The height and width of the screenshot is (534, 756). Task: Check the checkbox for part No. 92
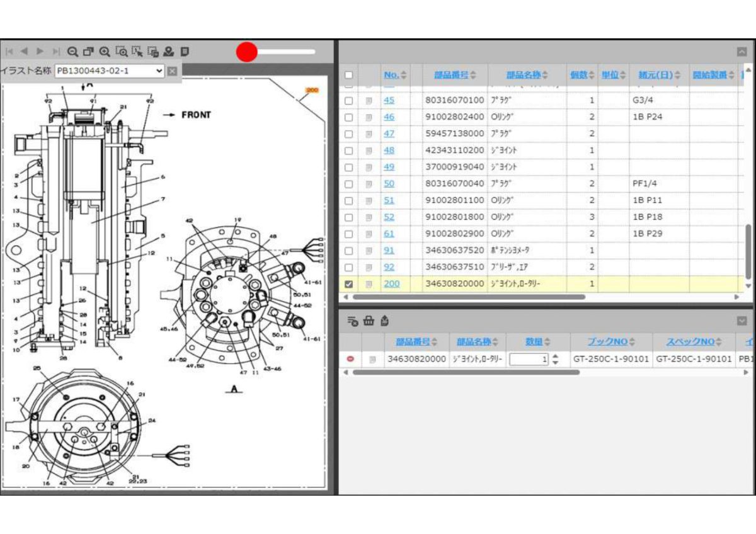tap(349, 267)
